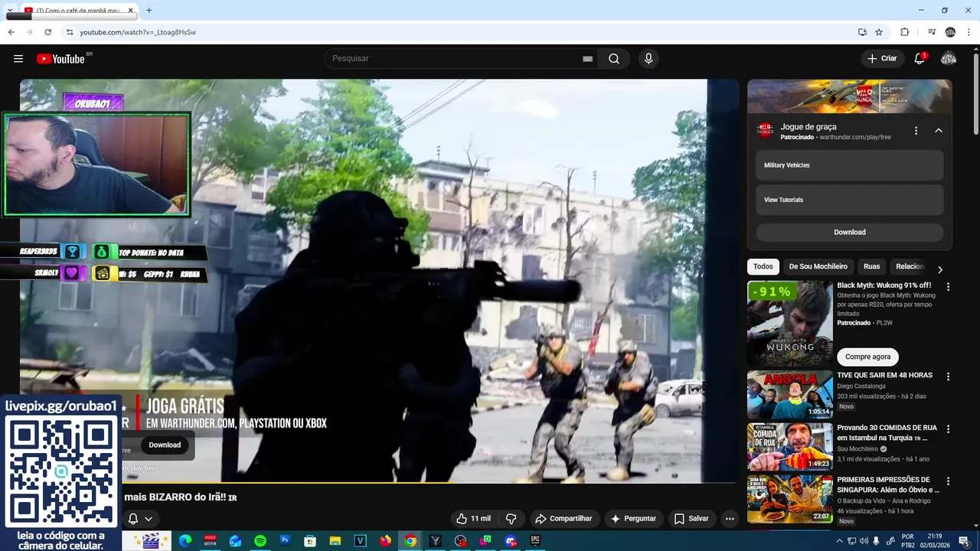Start voice search with microphone icon

pyautogui.click(x=648, y=59)
